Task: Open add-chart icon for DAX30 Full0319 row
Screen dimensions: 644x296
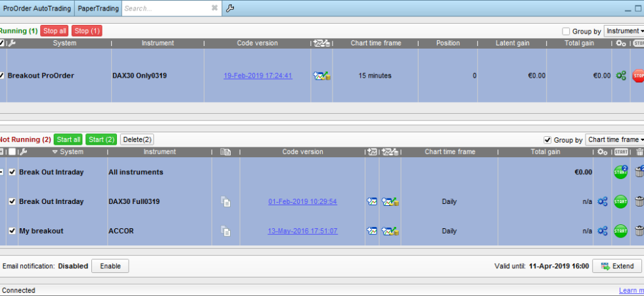Action: coord(372,201)
